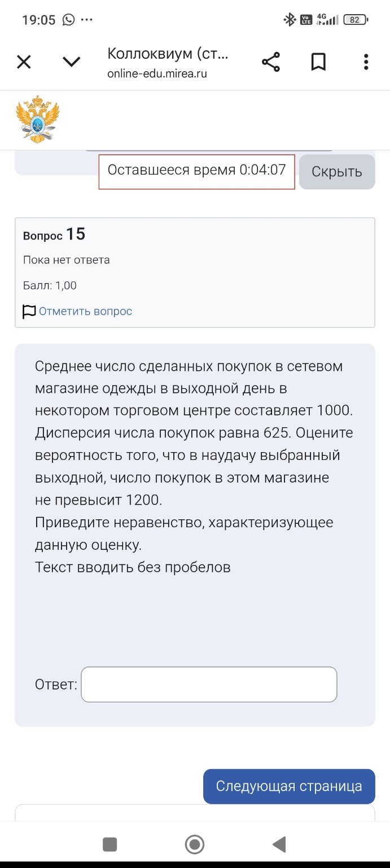390x868 pixels.
Task: Open the browser three-dot overflow menu
Action: click(x=366, y=61)
